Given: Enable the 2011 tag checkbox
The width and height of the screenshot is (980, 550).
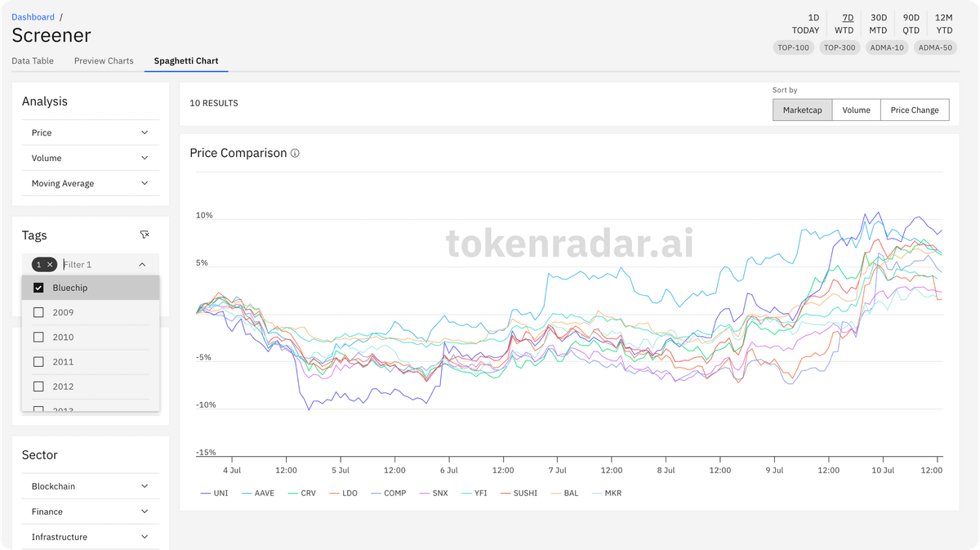Looking at the screenshot, I should click(38, 362).
